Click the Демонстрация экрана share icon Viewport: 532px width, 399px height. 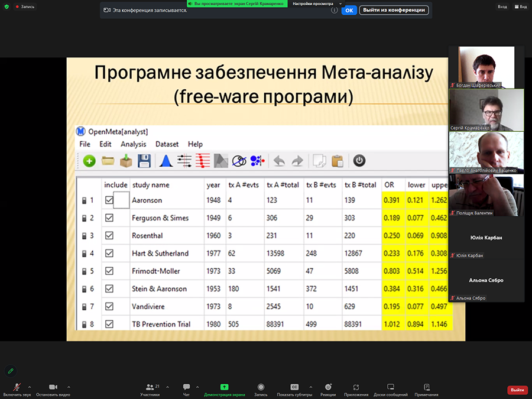[x=224, y=387]
